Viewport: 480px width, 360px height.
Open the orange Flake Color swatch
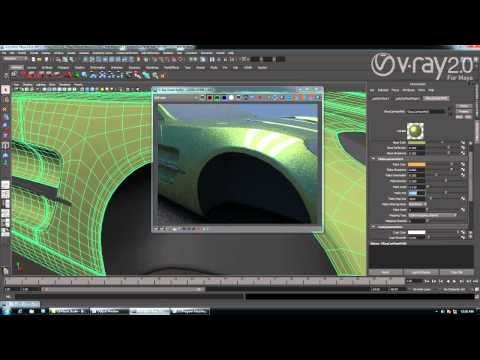(417, 164)
